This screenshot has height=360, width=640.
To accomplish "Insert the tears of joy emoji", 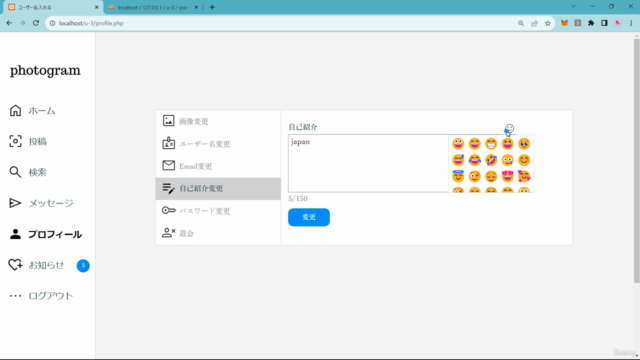I will click(475, 160).
